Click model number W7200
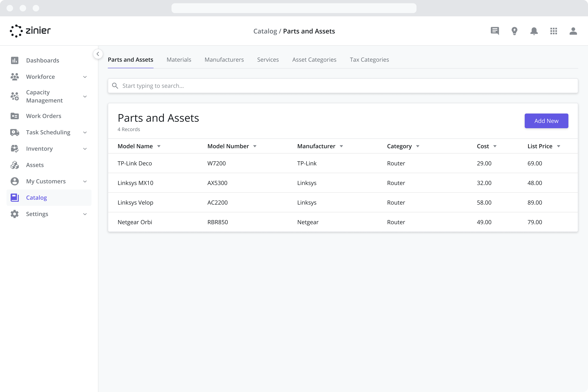This screenshot has height=392, width=588. [x=216, y=163]
